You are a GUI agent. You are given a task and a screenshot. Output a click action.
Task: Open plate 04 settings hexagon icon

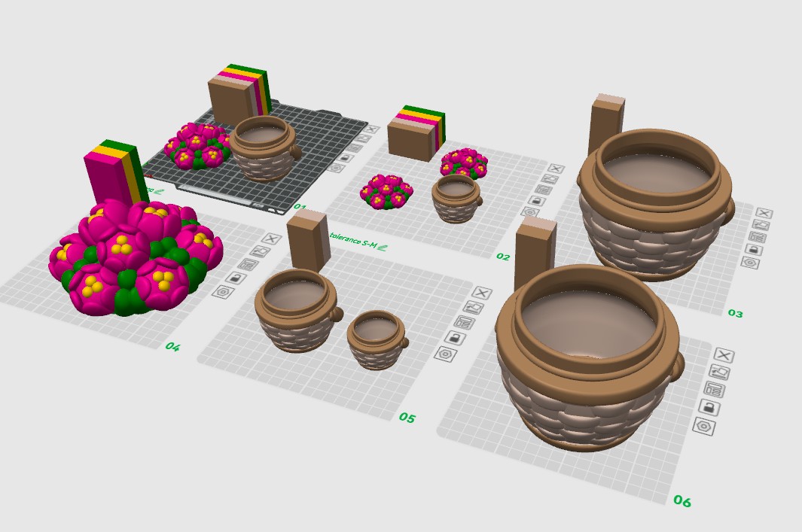[223, 292]
